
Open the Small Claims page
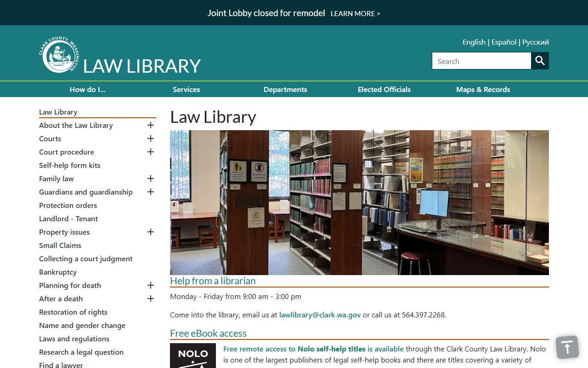[60, 245]
